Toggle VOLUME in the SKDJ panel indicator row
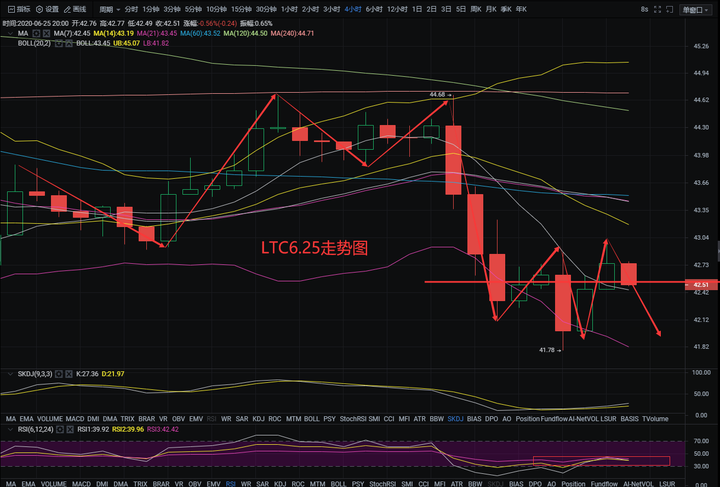 coord(50,419)
